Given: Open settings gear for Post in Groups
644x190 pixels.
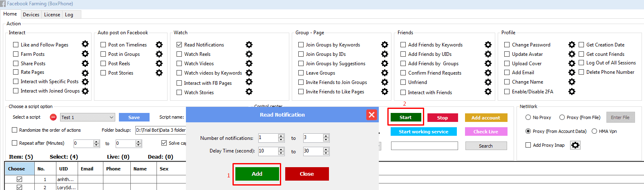Looking at the screenshot, I should [159, 54].
